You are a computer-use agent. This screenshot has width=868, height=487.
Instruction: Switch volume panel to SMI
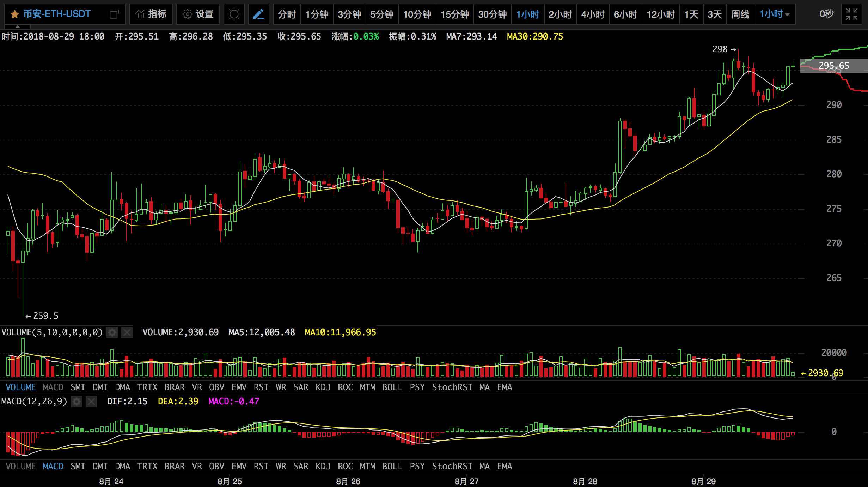[78, 387]
